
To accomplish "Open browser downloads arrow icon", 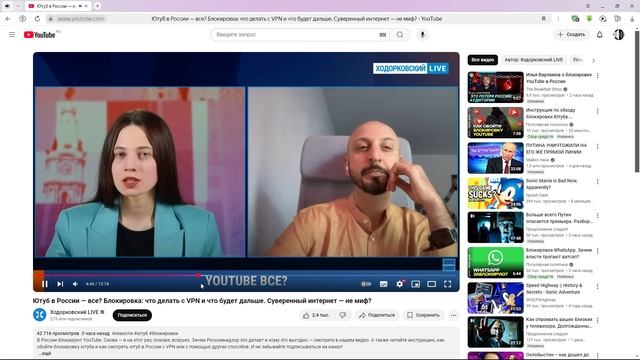I will (632, 19).
